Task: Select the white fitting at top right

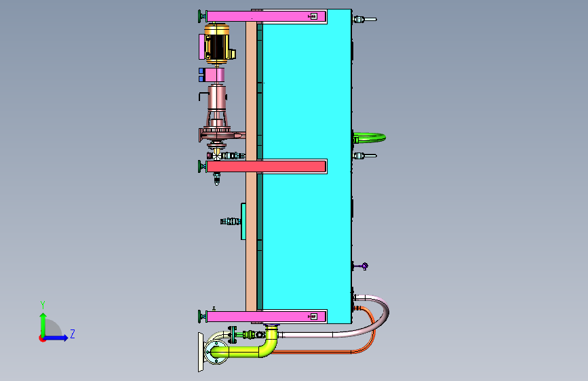Action: [x=365, y=20]
